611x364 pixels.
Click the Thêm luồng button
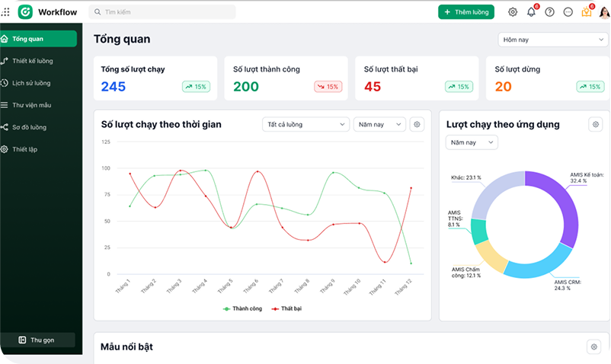coord(466,12)
